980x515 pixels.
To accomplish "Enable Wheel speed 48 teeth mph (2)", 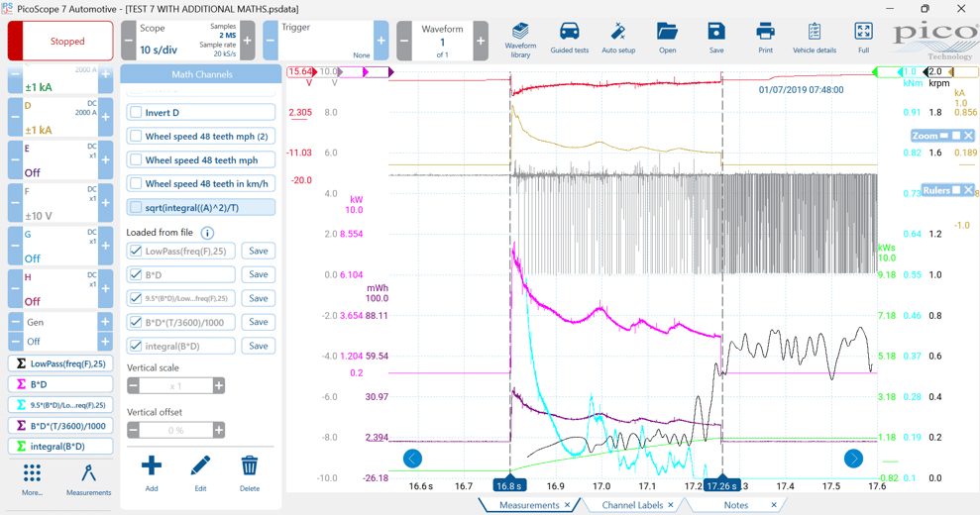I will [x=136, y=137].
